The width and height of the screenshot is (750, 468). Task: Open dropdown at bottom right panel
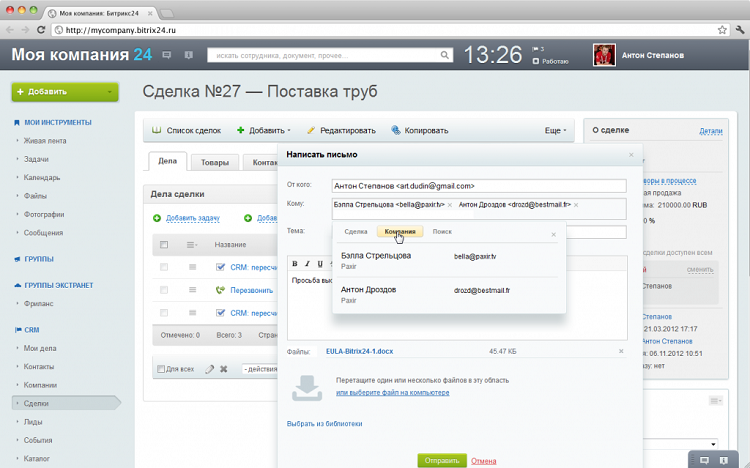[x=713, y=444]
